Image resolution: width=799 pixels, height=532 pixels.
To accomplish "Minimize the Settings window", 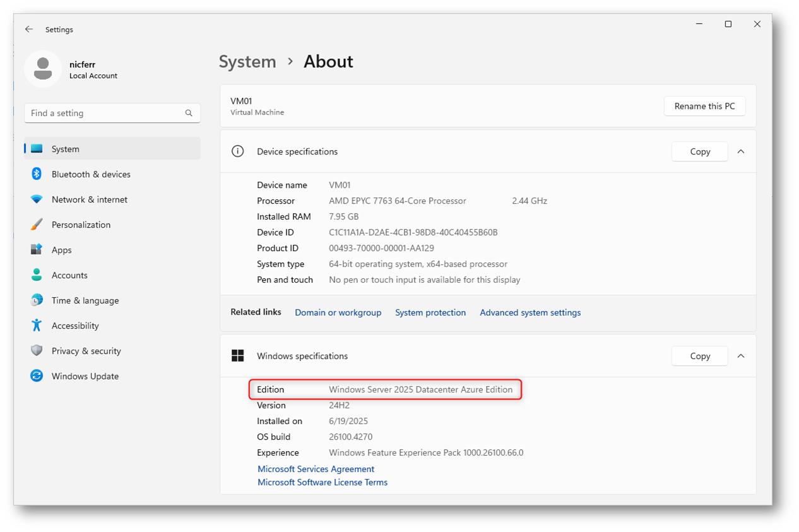I will coord(699,24).
